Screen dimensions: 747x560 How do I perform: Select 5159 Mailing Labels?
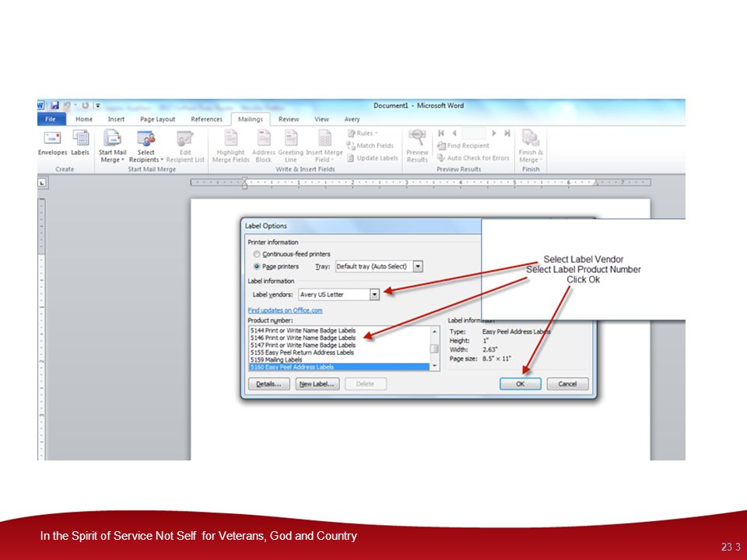[x=276, y=359]
